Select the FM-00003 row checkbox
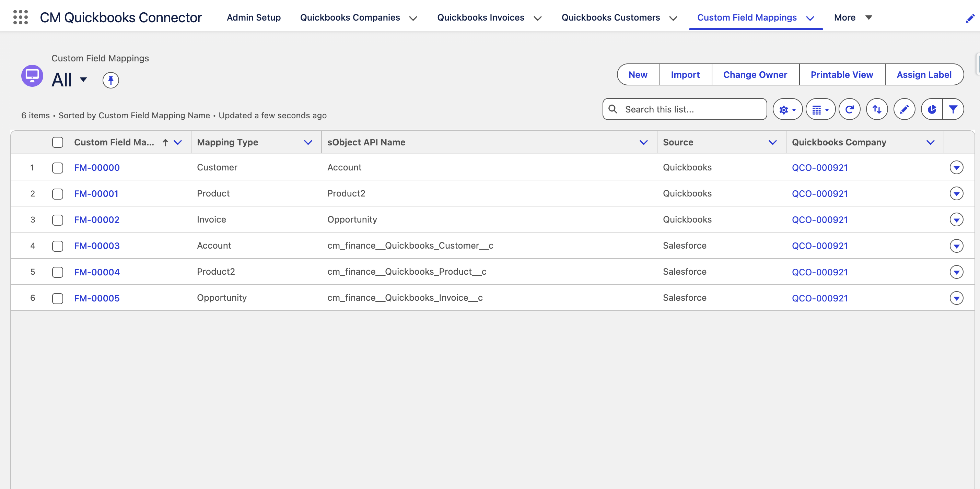This screenshot has height=489, width=980. (x=57, y=246)
